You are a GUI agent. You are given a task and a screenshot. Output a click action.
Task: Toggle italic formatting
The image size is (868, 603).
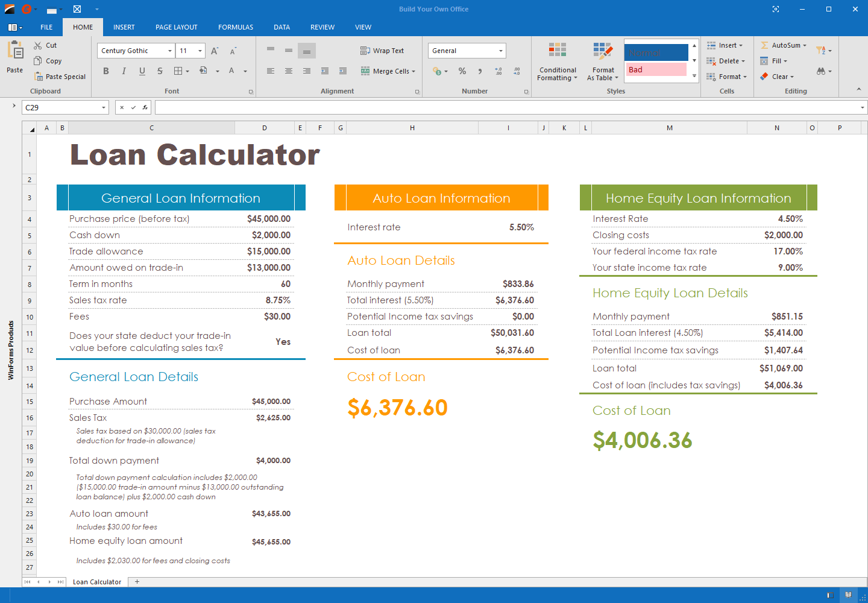124,71
